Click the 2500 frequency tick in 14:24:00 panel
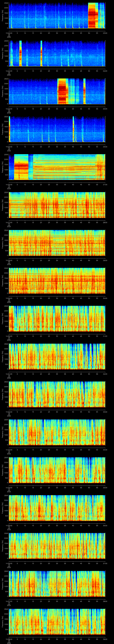Screen dimensions: 114x644 [x=6, y=79]
